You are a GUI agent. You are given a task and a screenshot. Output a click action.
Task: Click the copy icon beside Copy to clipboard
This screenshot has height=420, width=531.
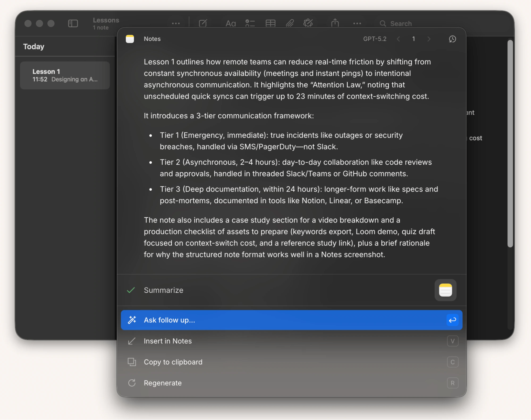pos(132,362)
